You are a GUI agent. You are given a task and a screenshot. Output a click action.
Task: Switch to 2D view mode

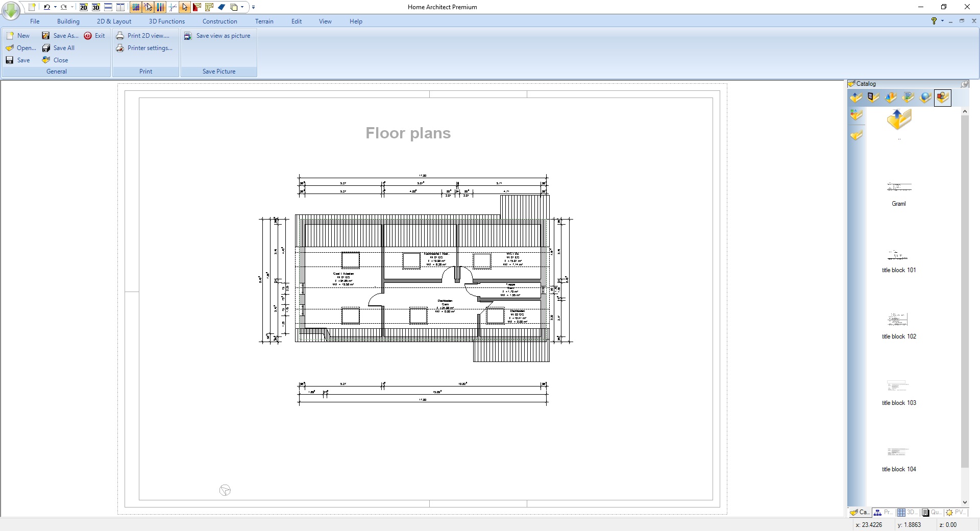[x=84, y=7]
